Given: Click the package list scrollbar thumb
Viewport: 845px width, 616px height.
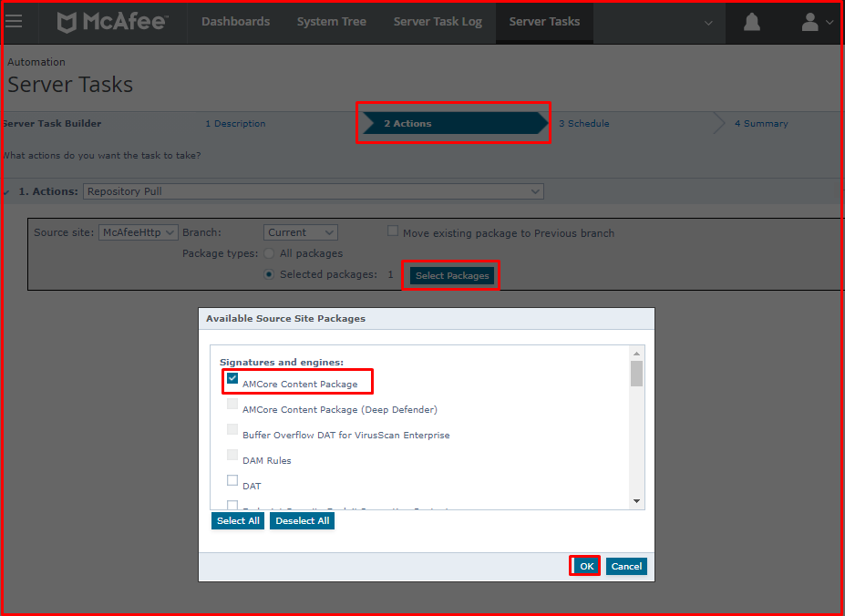Looking at the screenshot, I should 636,374.
